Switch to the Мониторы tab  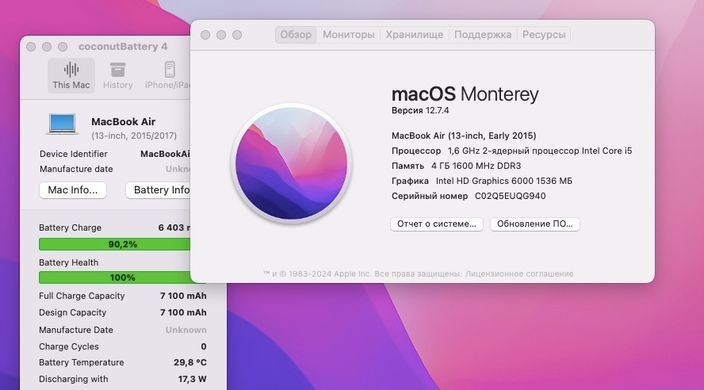(x=348, y=35)
